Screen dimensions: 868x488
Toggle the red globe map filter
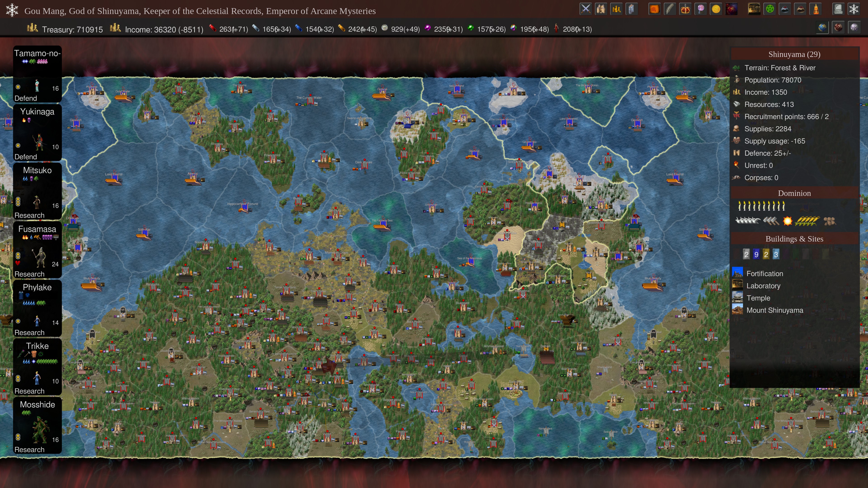tap(838, 27)
